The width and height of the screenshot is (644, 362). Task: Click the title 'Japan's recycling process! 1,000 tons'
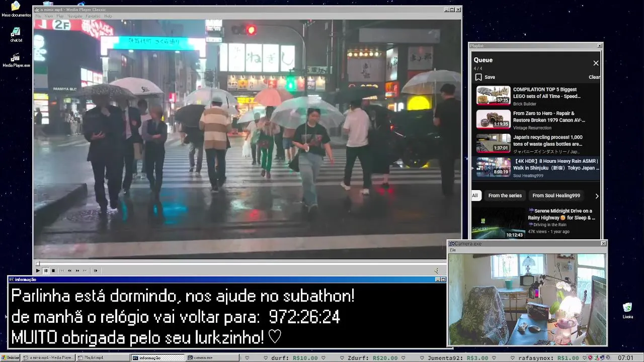pyautogui.click(x=548, y=140)
